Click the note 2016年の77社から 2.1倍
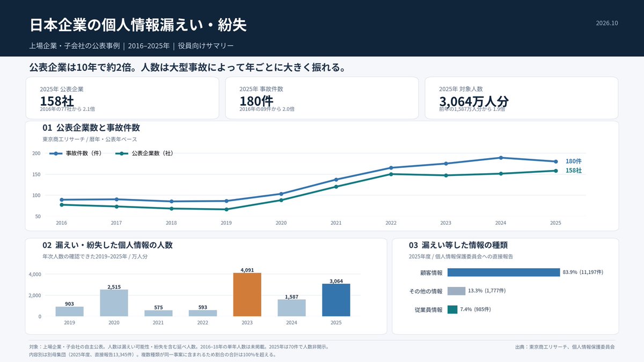 [x=67, y=109]
